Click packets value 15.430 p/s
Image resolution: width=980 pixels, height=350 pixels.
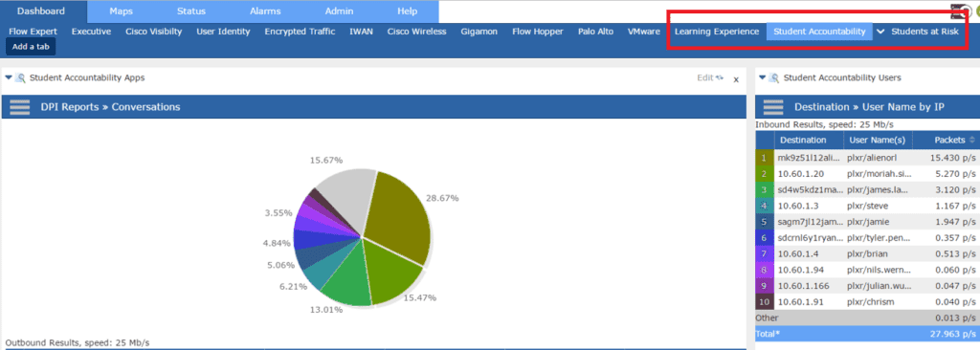952,157
